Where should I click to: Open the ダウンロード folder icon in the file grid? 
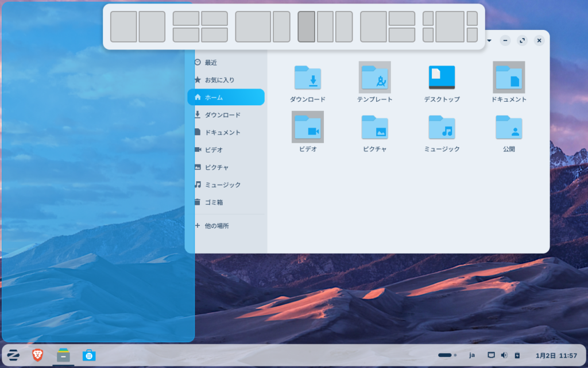point(308,78)
